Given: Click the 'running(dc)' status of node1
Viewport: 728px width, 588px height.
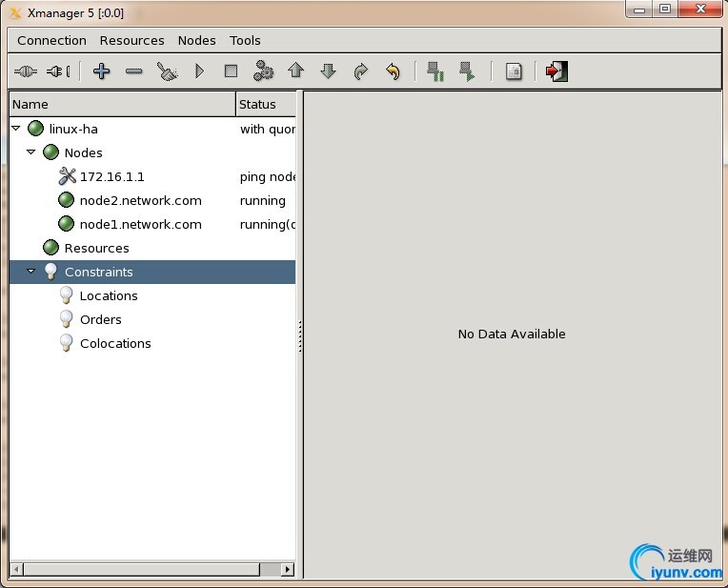Looking at the screenshot, I should click(268, 224).
